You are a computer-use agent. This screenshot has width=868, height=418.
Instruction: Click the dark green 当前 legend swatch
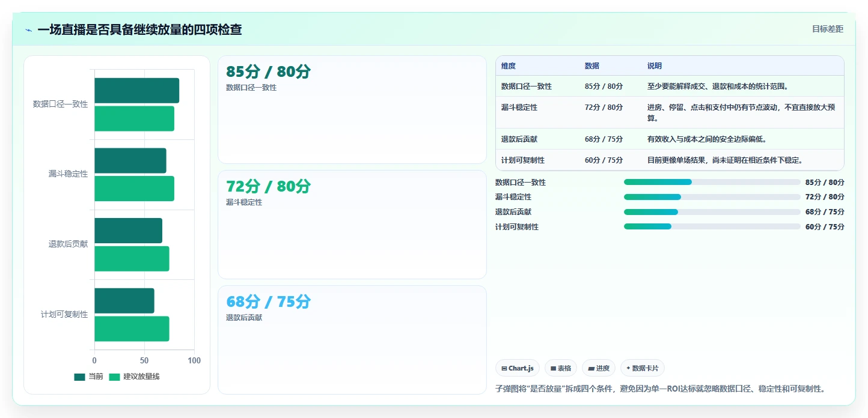tap(79, 377)
